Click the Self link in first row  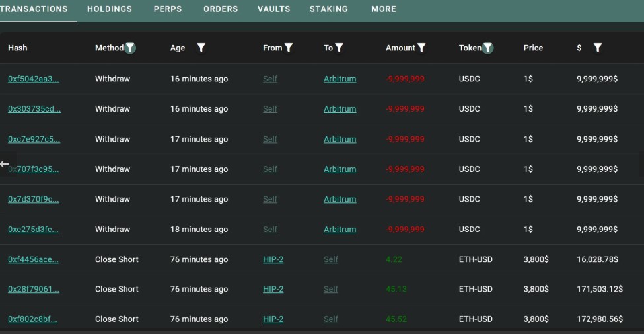[270, 79]
